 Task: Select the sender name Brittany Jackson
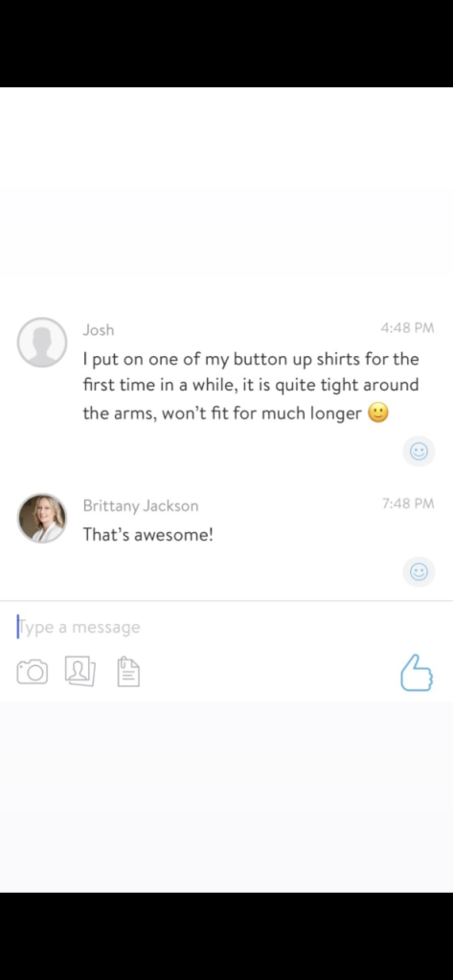[141, 505]
